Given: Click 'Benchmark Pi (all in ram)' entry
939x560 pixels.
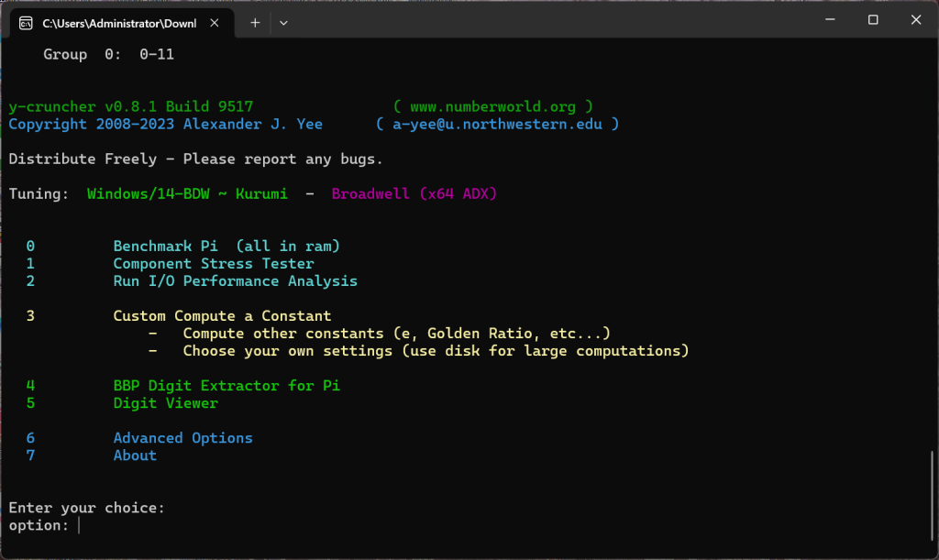Looking at the screenshot, I should 226,247.
